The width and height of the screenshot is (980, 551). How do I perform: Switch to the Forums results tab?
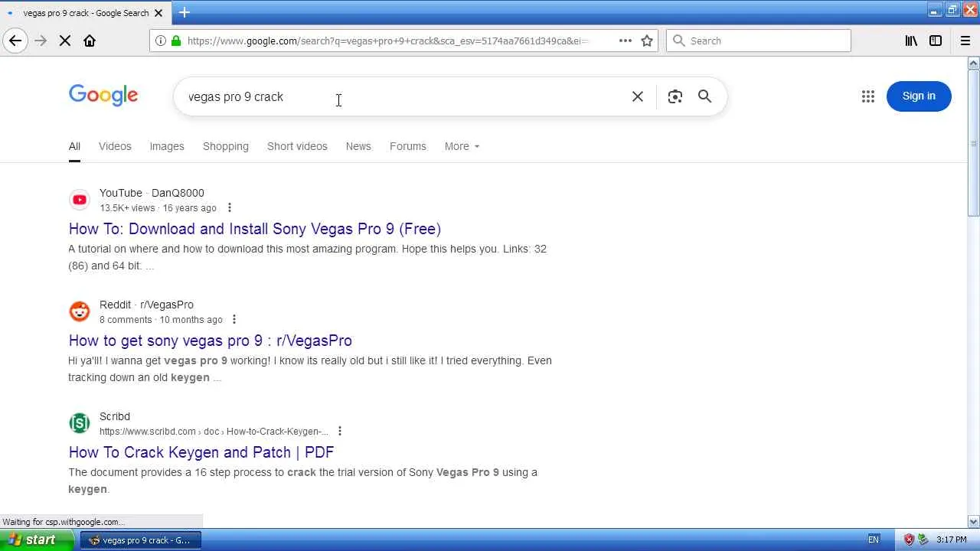(x=408, y=146)
